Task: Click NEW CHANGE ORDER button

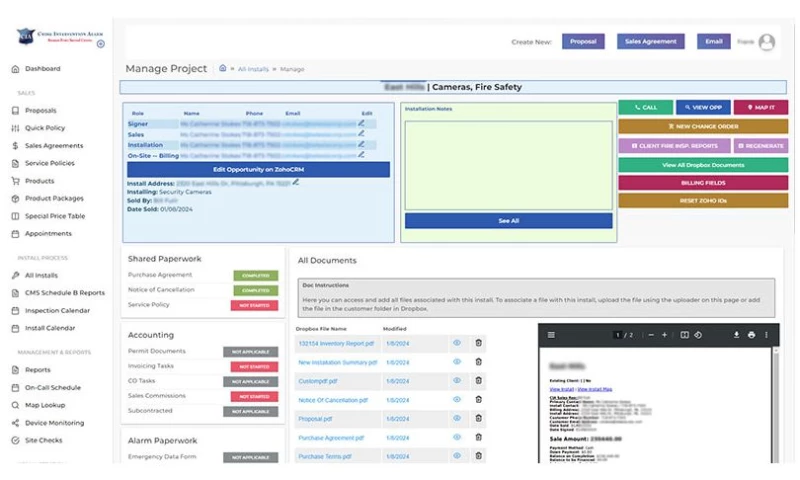Action: [703, 127]
